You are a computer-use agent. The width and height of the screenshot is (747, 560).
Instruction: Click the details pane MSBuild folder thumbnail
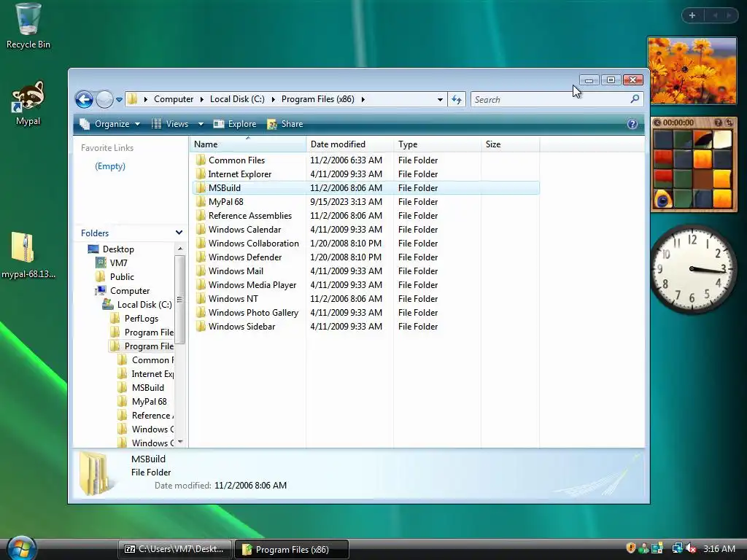(97, 473)
